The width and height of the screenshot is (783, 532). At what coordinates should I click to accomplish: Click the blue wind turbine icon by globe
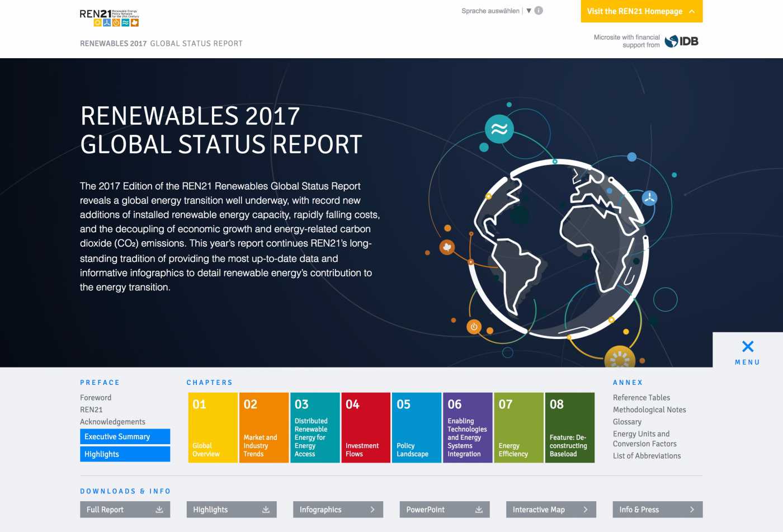649,198
